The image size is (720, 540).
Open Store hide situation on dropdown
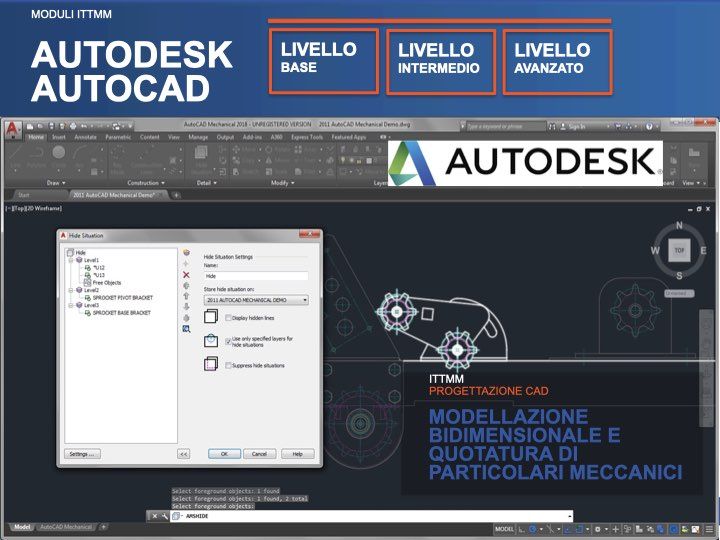coord(256,299)
